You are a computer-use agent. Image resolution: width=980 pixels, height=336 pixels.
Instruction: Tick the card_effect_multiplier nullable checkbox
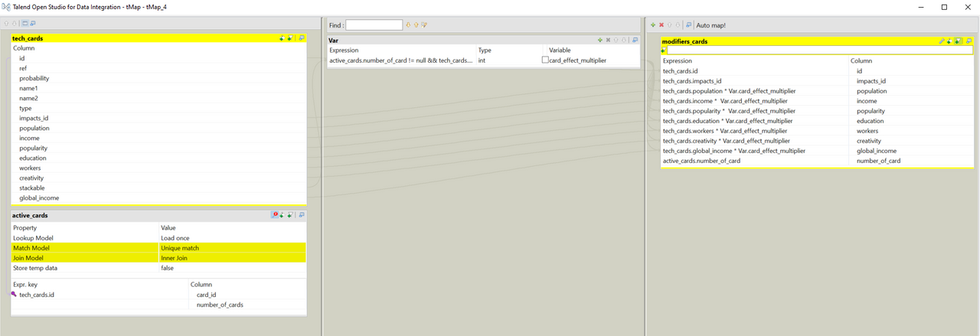tap(545, 60)
